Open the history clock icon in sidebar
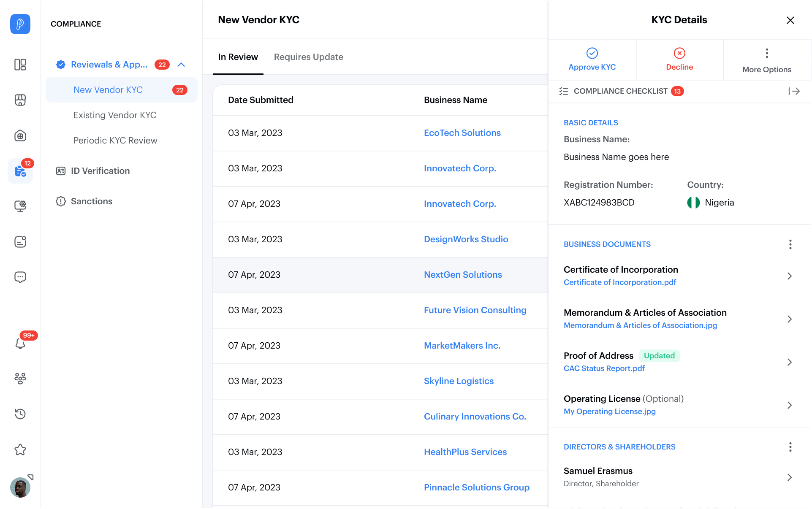This screenshot has height=509, width=812. click(x=20, y=414)
